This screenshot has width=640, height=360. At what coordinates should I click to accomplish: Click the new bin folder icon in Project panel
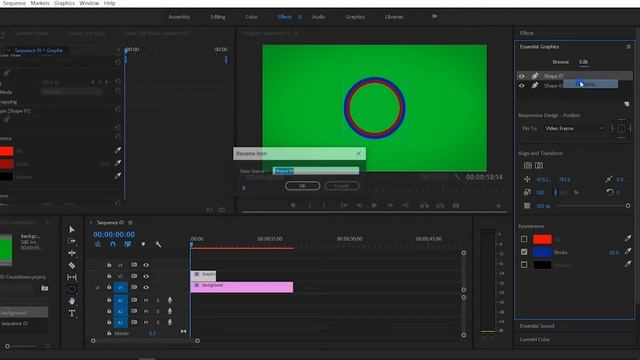coord(45,288)
